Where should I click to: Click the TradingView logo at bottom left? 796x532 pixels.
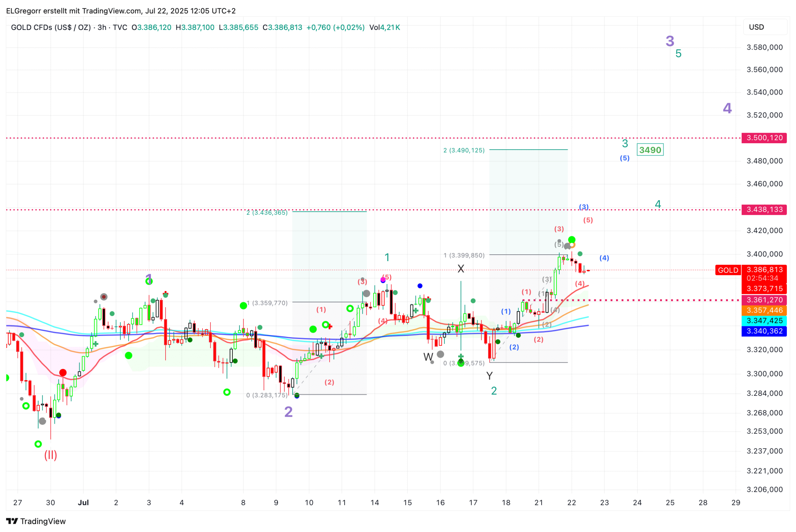(36, 521)
